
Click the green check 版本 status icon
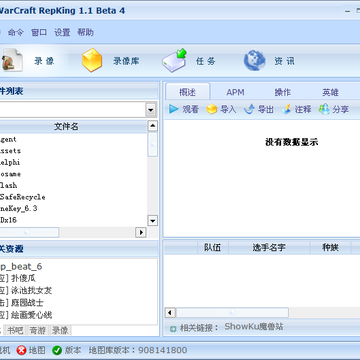click(x=57, y=350)
